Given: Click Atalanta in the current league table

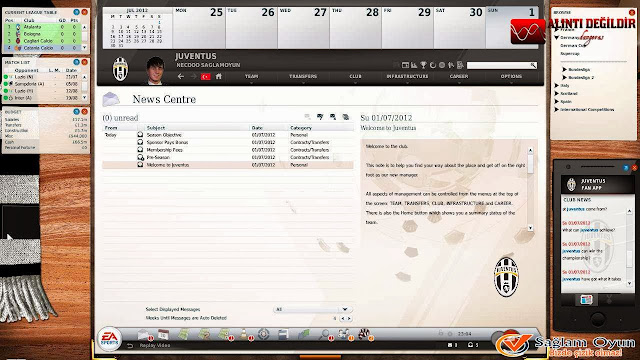Looking at the screenshot, I should (42, 27).
